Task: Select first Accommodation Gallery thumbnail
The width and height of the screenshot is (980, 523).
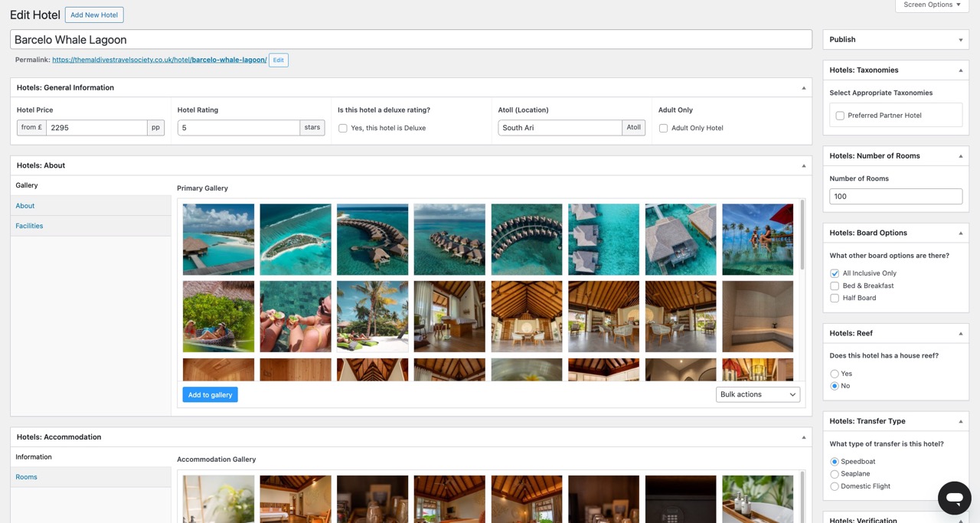Action: 218,499
